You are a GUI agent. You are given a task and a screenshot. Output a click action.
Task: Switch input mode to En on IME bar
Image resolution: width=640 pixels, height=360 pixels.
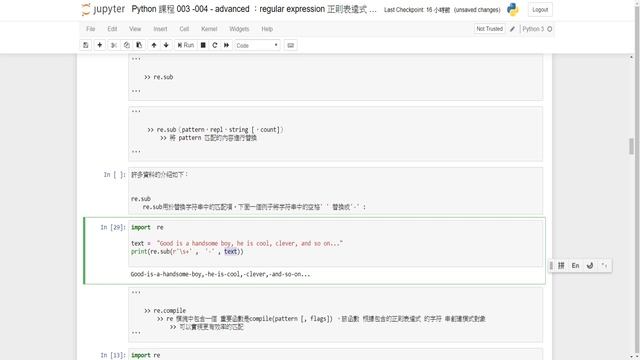(x=576, y=266)
